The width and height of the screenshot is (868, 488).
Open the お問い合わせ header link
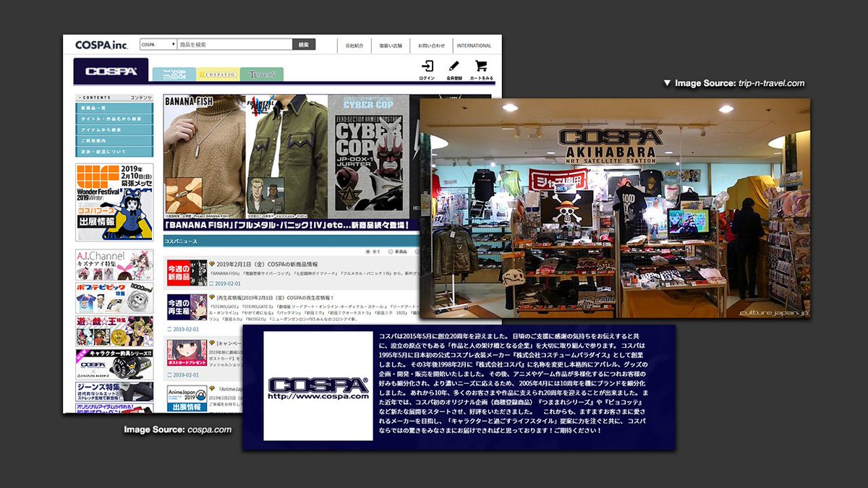tap(431, 46)
